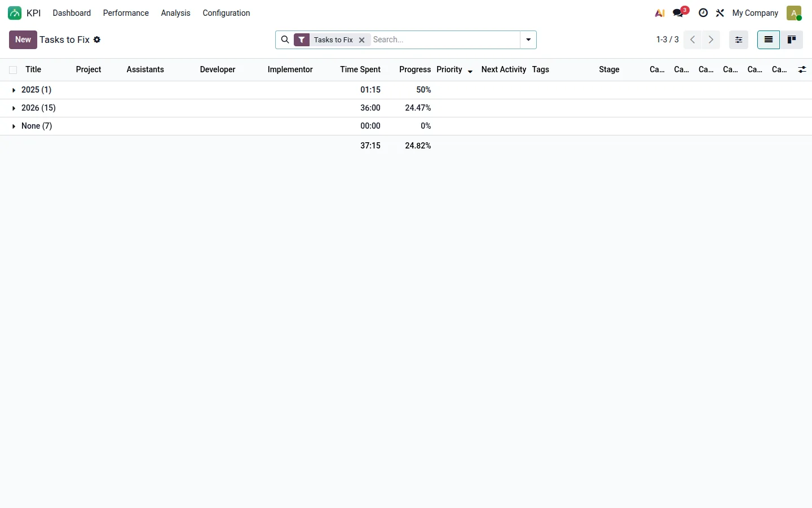Sort by the Assistants column
The height and width of the screenshot is (508, 812).
coord(145,69)
